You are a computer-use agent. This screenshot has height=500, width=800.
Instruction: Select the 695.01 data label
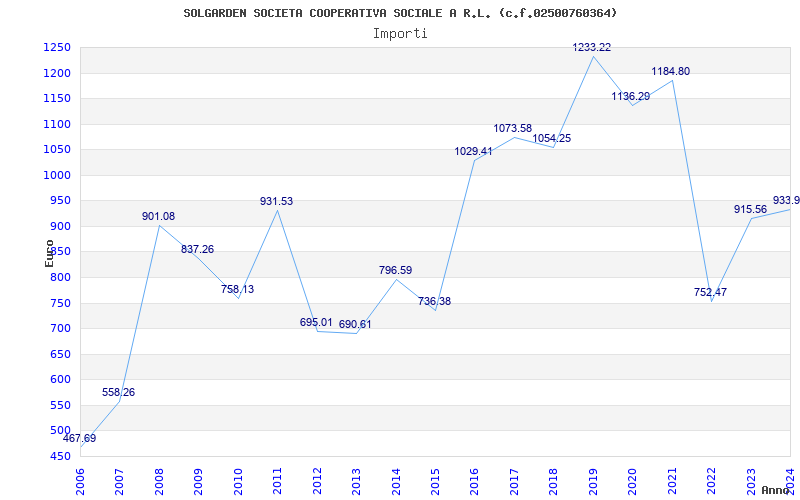tap(316, 322)
